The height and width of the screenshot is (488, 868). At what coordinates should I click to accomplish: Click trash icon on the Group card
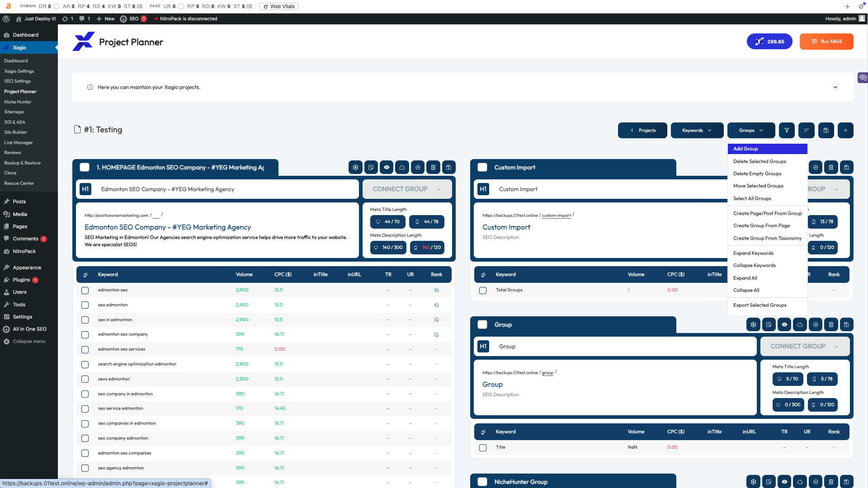[831, 324]
